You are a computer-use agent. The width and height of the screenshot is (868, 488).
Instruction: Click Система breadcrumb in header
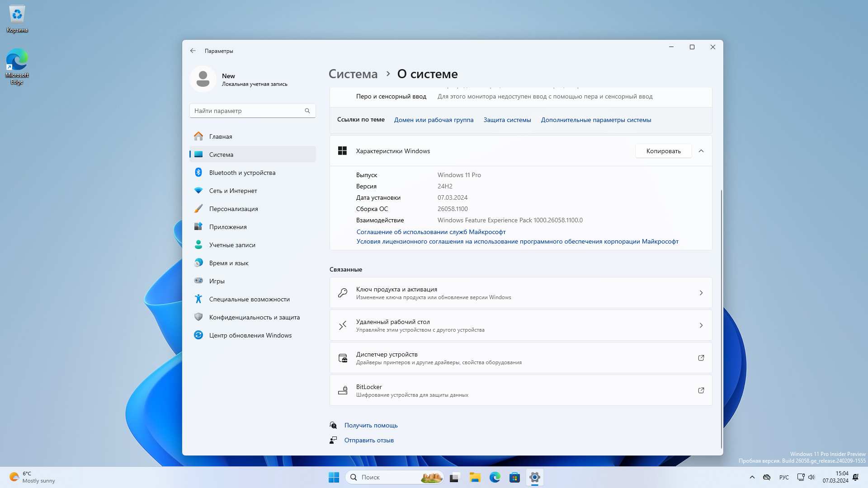tap(353, 74)
